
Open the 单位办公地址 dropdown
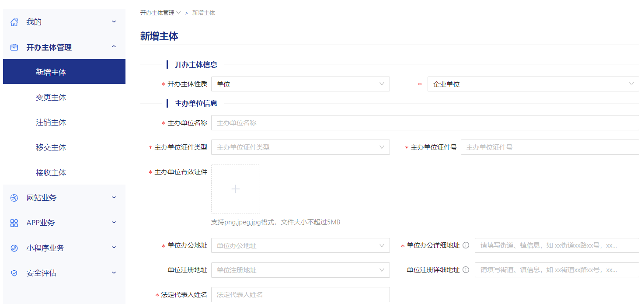coord(300,245)
